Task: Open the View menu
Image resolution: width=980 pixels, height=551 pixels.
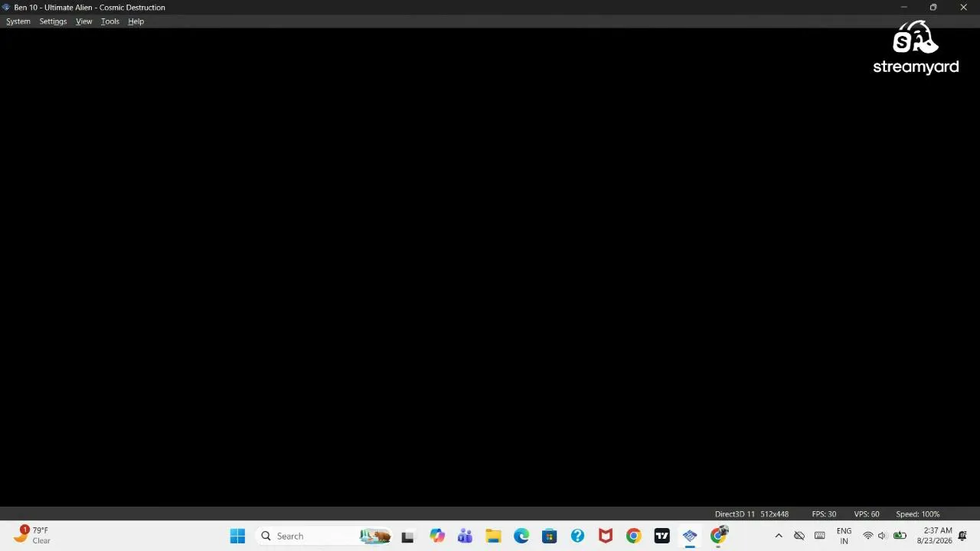Action: click(83, 21)
